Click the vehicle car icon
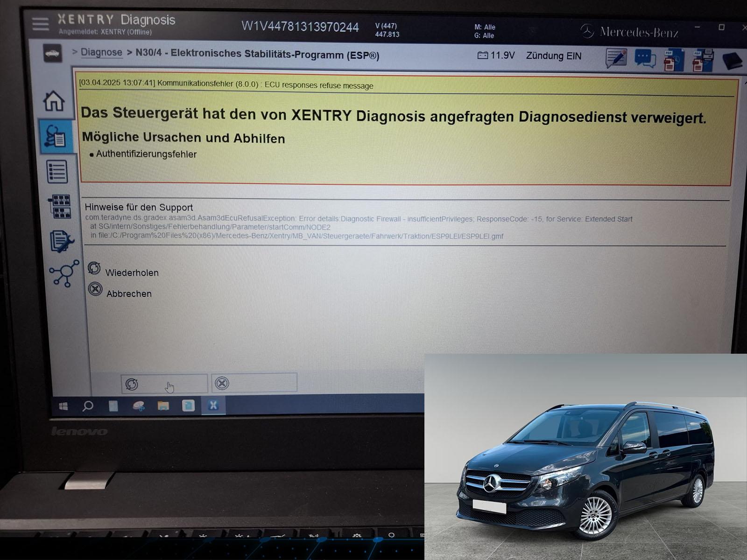747x560 pixels. 52,53
